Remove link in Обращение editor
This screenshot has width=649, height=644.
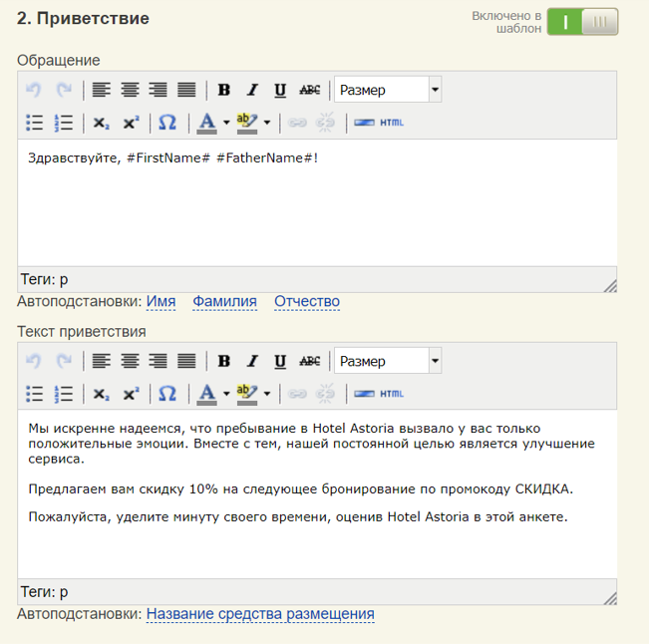[325, 123]
